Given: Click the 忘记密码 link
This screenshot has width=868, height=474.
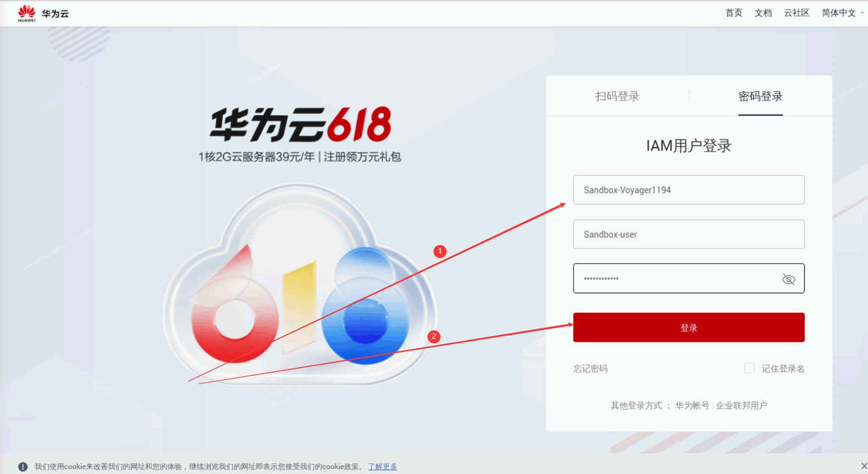Looking at the screenshot, I should 590,369.
